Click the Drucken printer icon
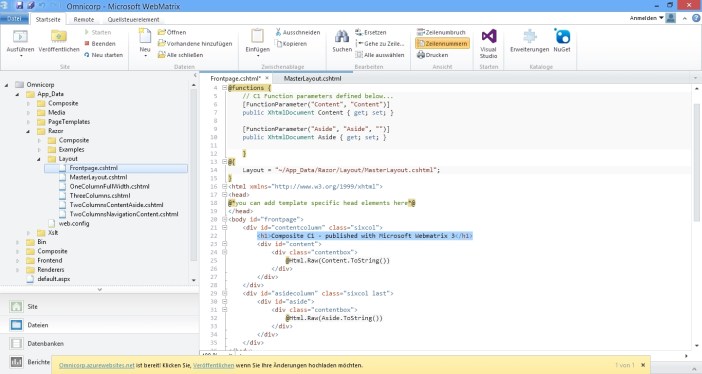This screenshot has height=374, width=702. click(420, 55)
